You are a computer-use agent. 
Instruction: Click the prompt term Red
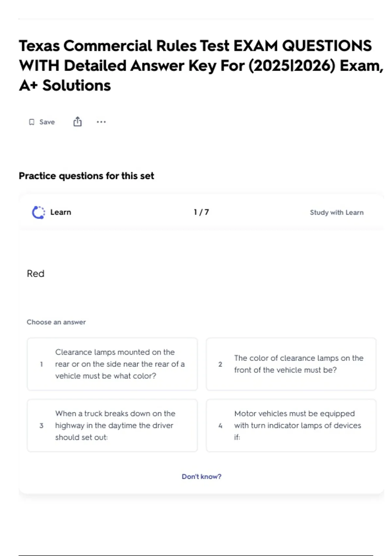coord(36,273)
